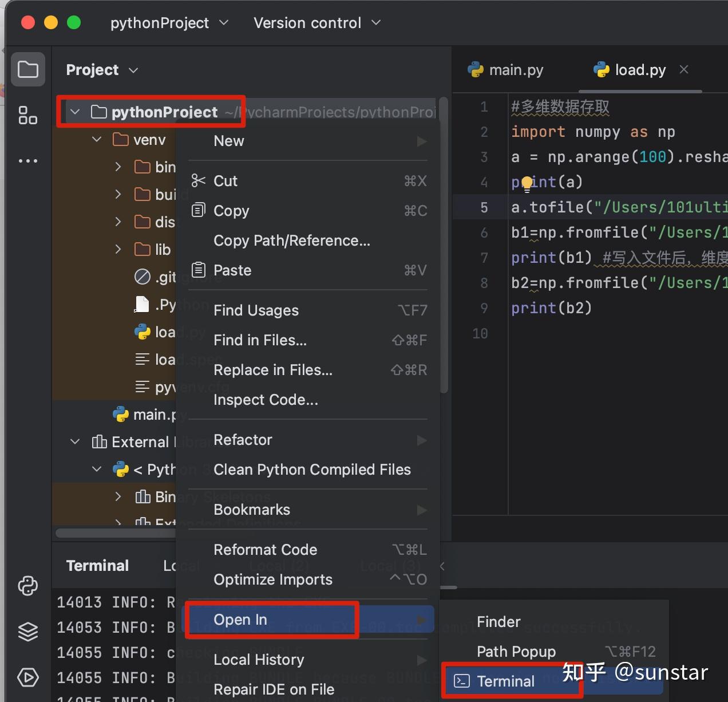The image size is (728, 702).
Task: Open the Structure tool window icon below Project
Action: pyautogui.click(x=27, y=115)
